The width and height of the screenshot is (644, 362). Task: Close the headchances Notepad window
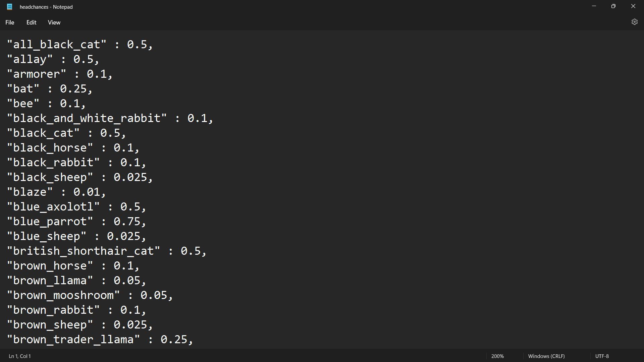click(x=633, y=6)
